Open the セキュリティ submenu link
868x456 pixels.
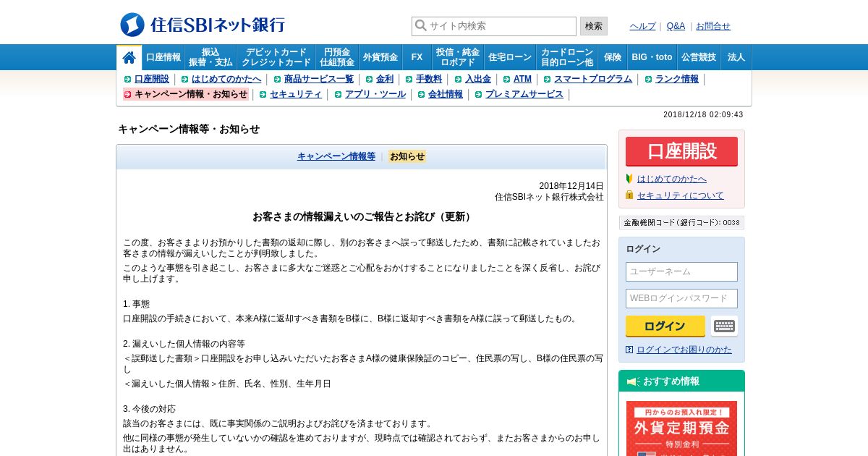pyautogui.click(x=296, y=94)
